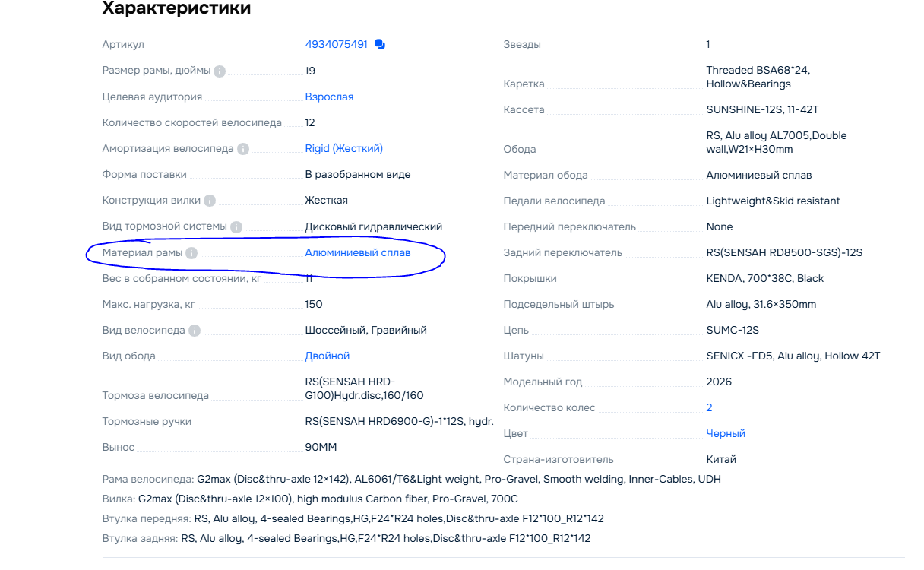This screenshot has width=924, height=570.
Task: Open info icon beside Вид велосипеда
Action: point(195,331)
